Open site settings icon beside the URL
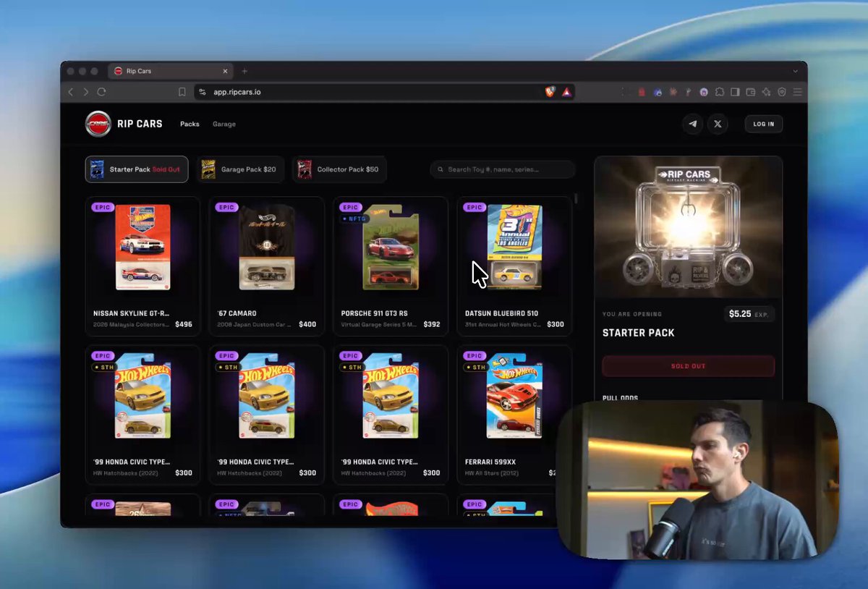Screen dimensions: 868x589 (203, 92)
